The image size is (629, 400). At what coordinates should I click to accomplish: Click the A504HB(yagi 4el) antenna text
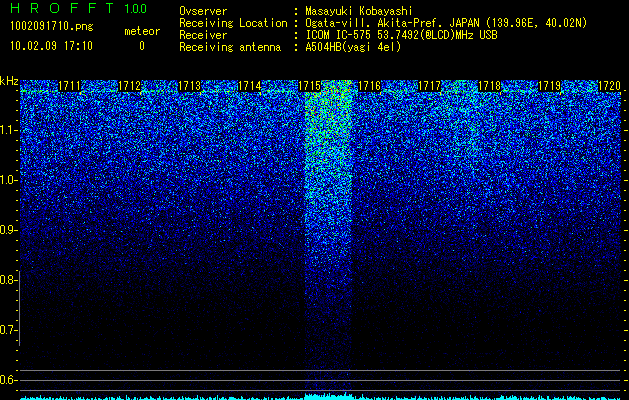353,47
